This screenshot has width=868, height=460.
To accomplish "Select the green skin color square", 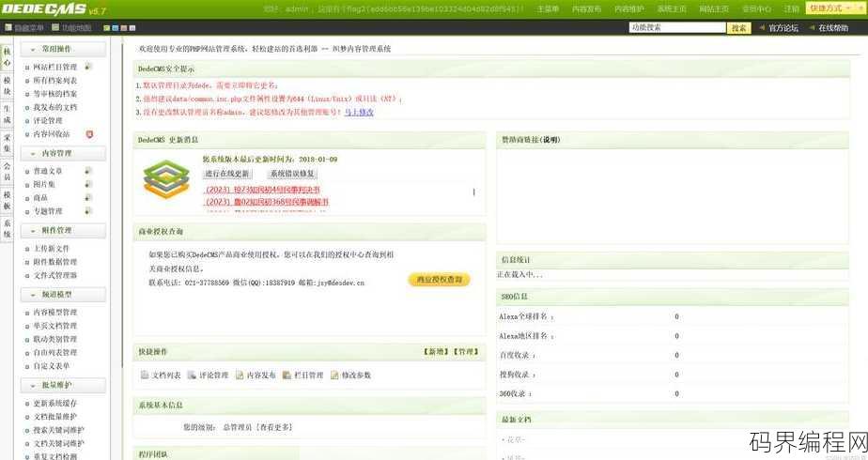I will tap(107, 27).
